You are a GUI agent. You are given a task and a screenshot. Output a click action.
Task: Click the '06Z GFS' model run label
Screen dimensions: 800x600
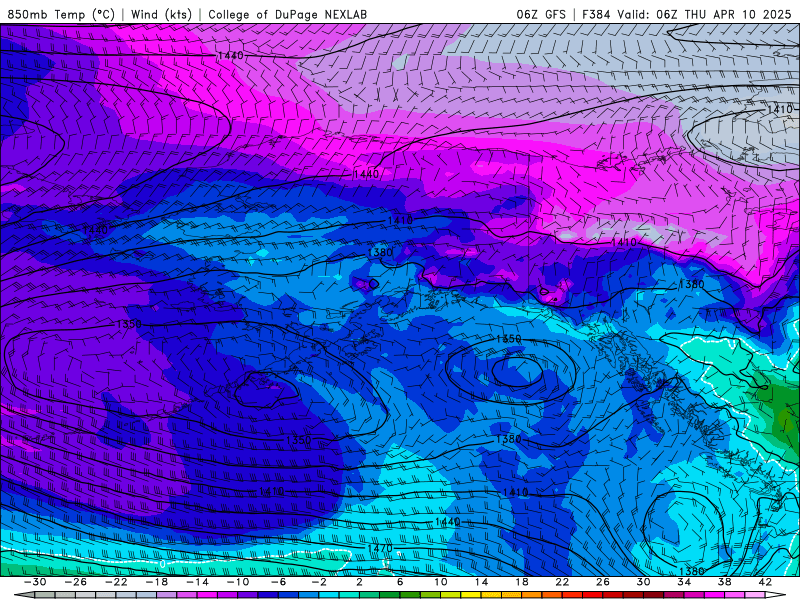pos(541,14)
